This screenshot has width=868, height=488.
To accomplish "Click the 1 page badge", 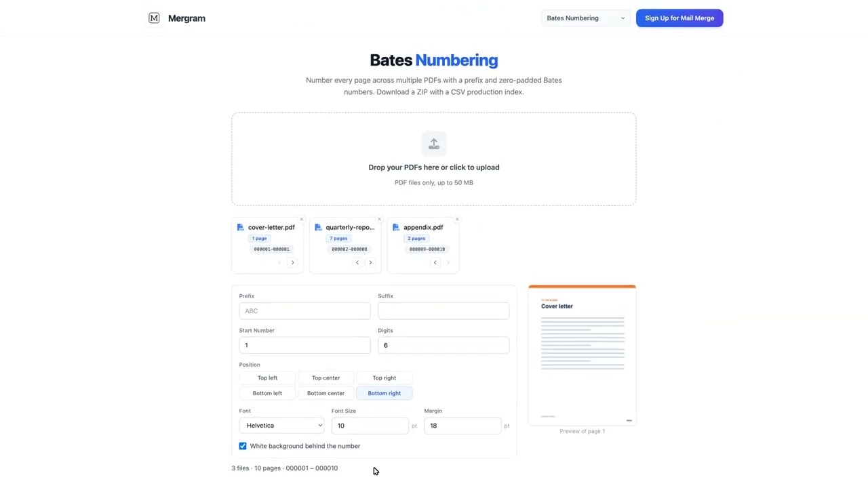I will click(x=260, y=239).
